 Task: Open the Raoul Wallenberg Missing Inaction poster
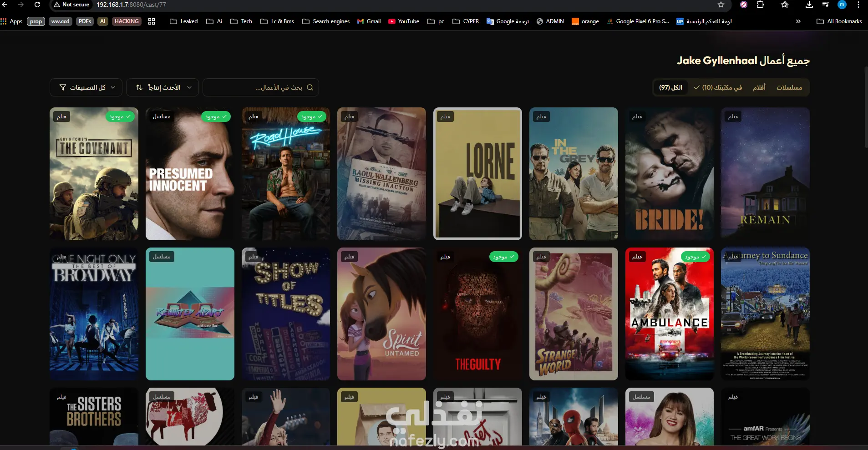point(381,174)
